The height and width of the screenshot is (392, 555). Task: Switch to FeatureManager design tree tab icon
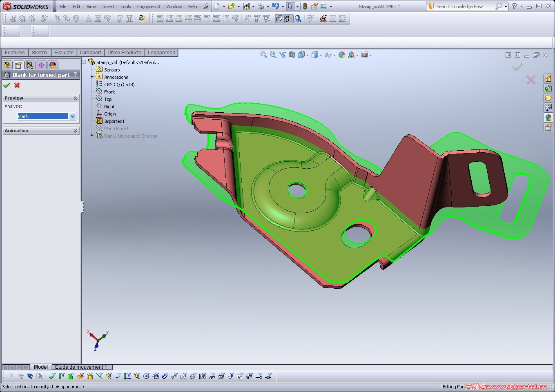pyautogui.click(x=7, y=65)
